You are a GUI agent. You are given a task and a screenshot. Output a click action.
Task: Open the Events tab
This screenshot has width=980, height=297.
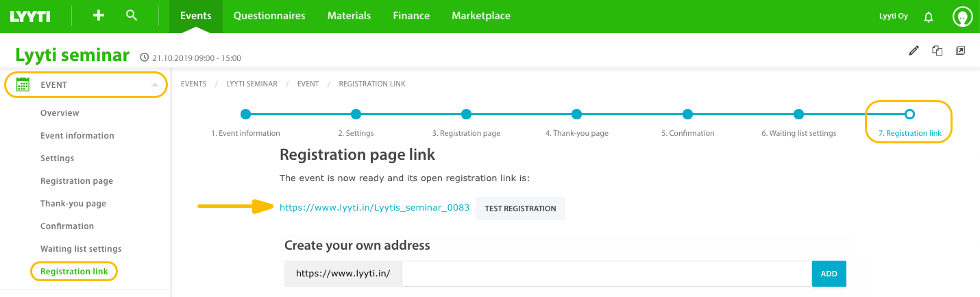point(196,16)
